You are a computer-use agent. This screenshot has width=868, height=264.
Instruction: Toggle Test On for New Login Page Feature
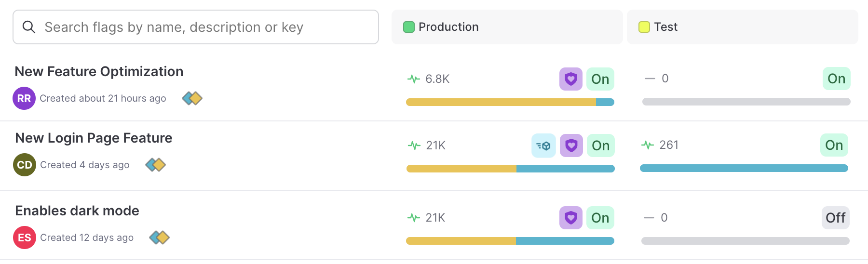(x=834, y=145)
